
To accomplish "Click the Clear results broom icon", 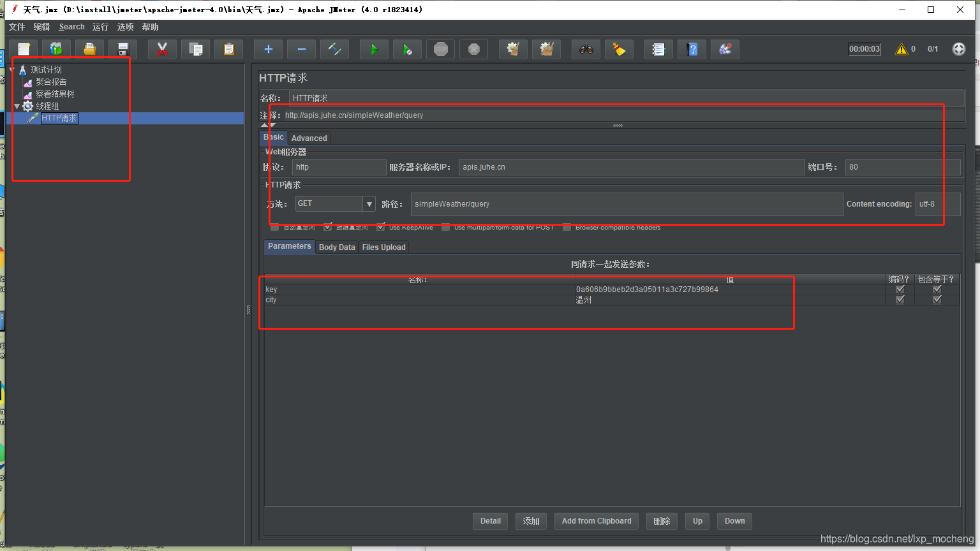I will pos(513,49).
